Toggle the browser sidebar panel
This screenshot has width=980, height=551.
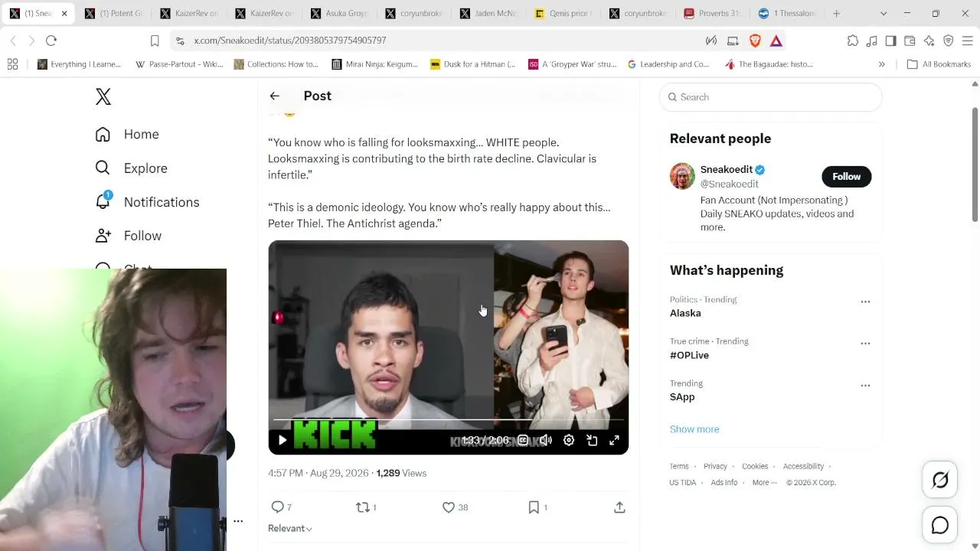[890, 41]
